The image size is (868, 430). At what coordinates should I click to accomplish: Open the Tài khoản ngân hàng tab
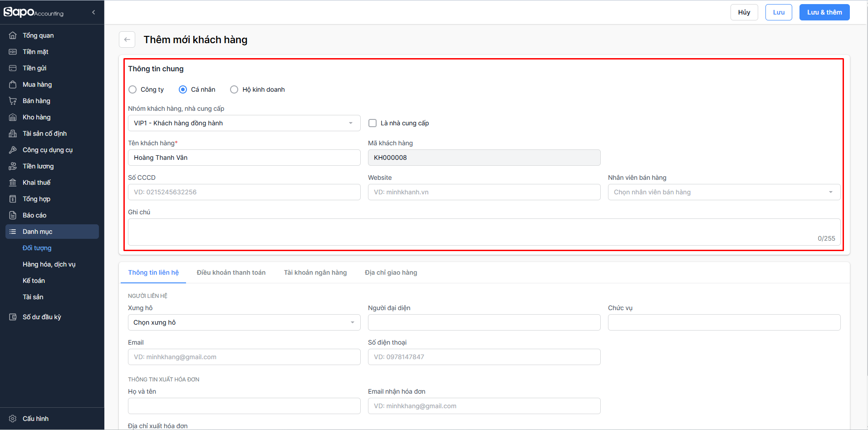tap(315, 272)
